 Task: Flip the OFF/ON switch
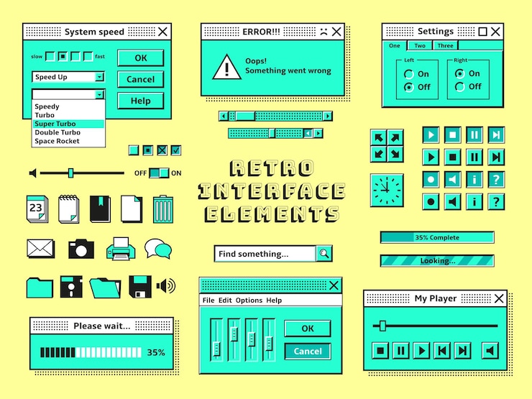point(159,173)
